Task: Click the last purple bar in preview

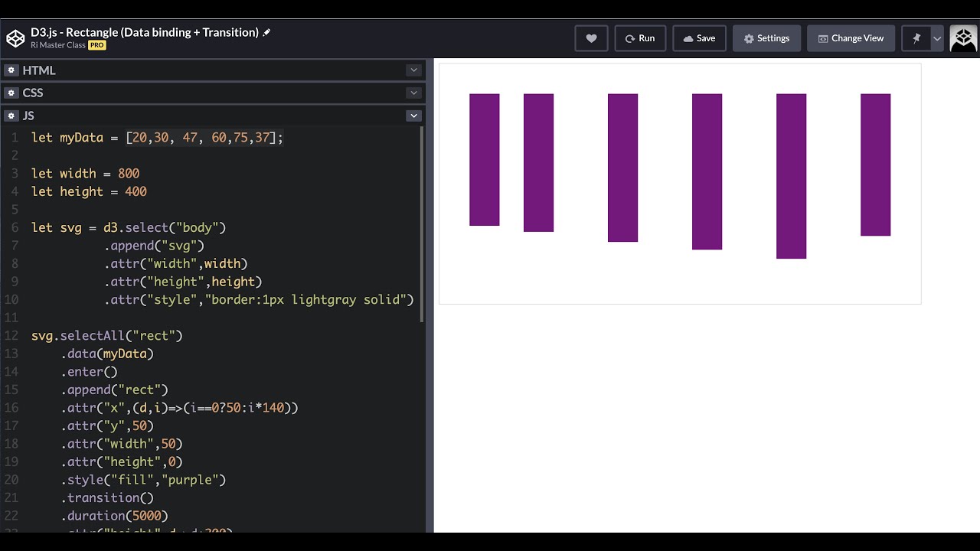Action: click(875, 165)
